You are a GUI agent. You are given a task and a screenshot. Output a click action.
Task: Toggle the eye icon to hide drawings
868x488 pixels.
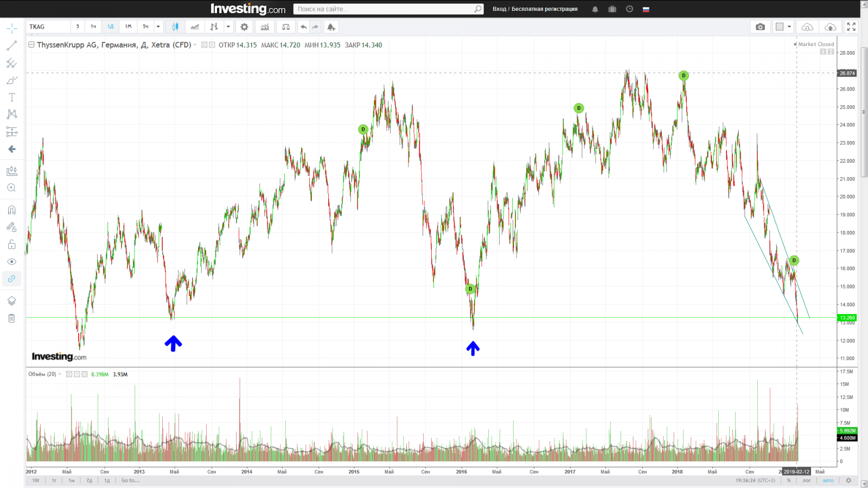pos(11,261)
